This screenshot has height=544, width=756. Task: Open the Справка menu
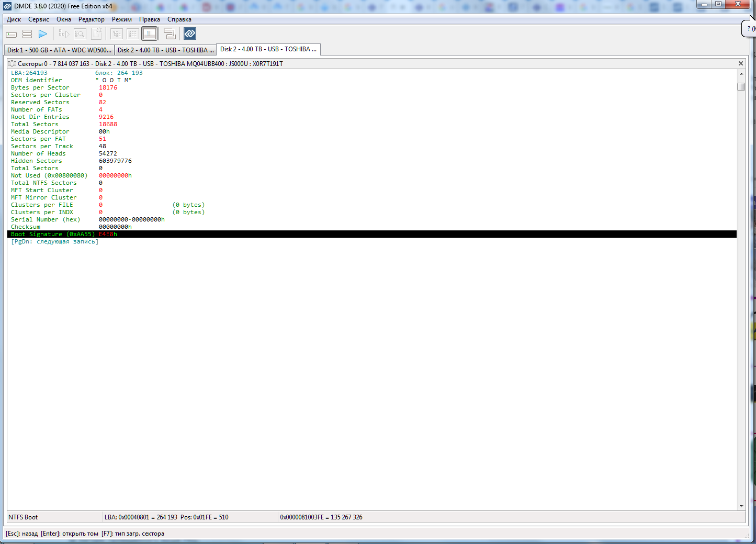(x=179, y=19)
